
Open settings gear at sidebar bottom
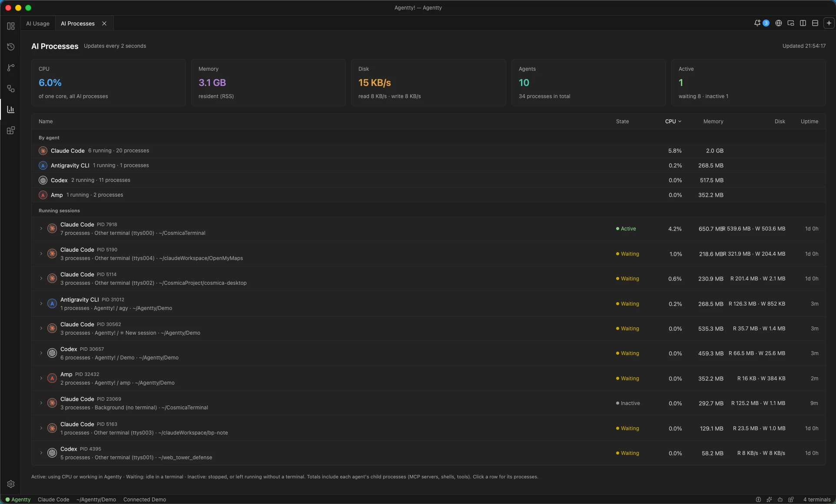pos(11,484)
